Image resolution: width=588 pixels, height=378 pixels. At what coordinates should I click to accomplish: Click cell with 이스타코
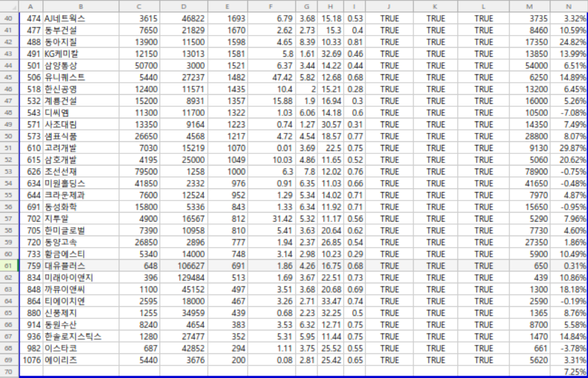(81, 348)
